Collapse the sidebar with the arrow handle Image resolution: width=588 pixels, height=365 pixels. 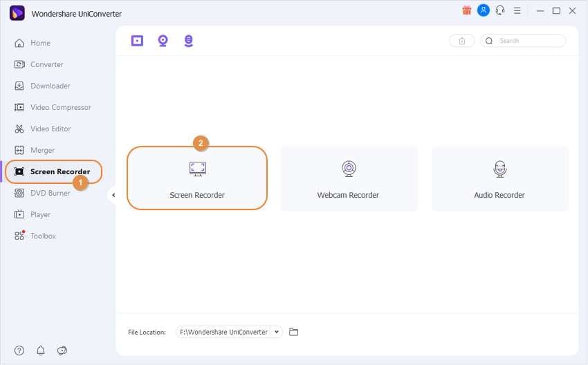coord(113,195)
